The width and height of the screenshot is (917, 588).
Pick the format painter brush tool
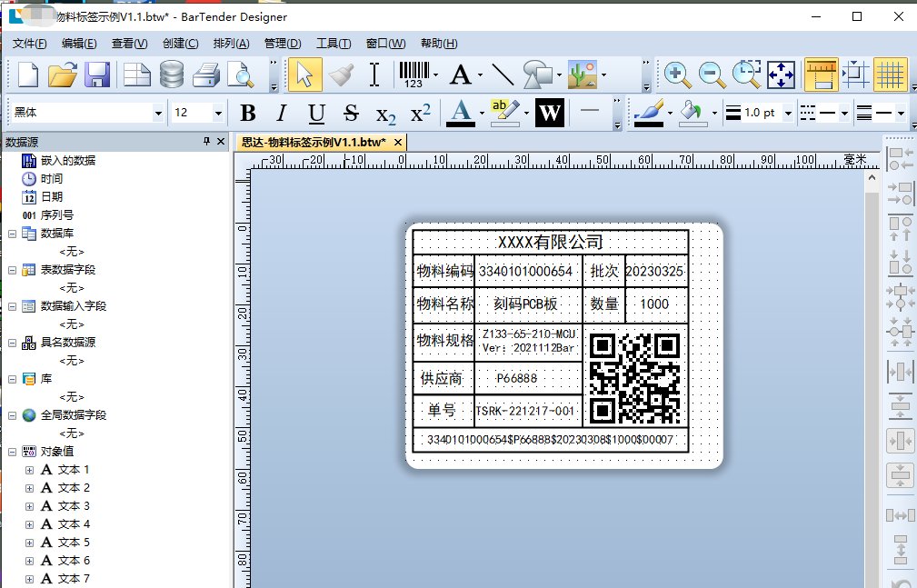[341, 75]
